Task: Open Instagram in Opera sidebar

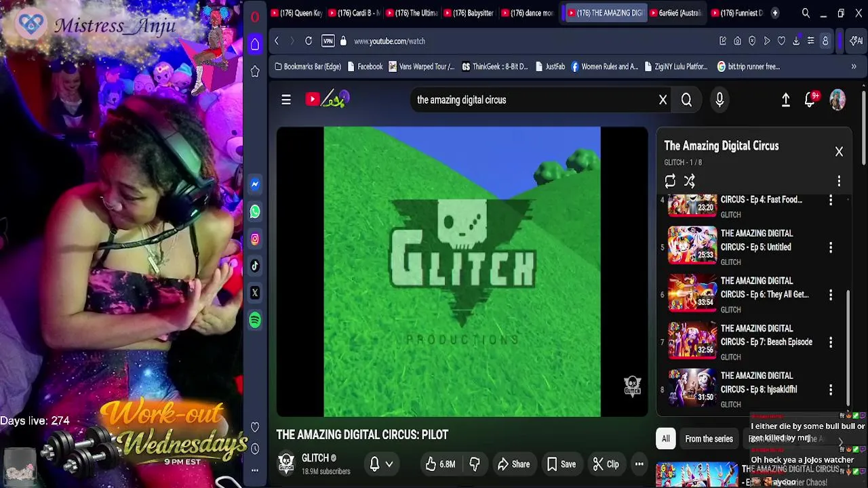Action: click(x=255, y=239)
